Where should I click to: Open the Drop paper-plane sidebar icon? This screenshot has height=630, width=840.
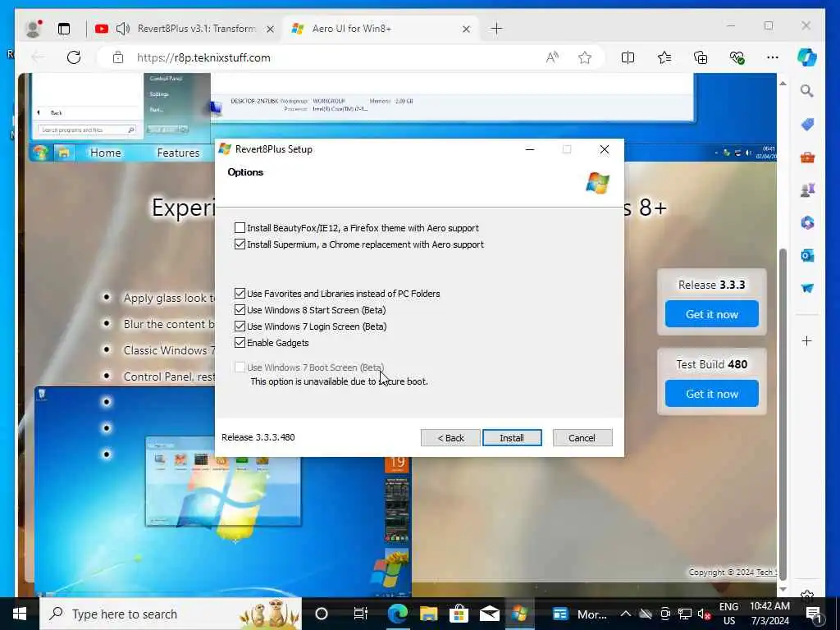tap(807, 288)
